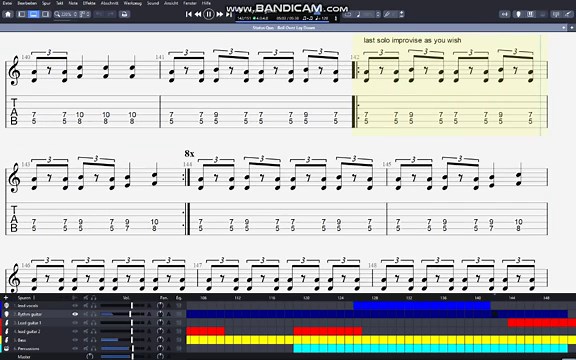Image resolution: width=576 pixels, height=360 pixels.
Task: Open the Hilfe menu
Action: (x=206, y=3)
